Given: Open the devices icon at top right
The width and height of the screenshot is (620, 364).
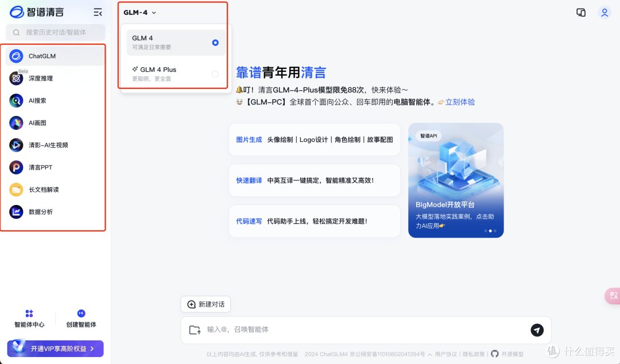Looking at the screenshot, I should (581, 13).
